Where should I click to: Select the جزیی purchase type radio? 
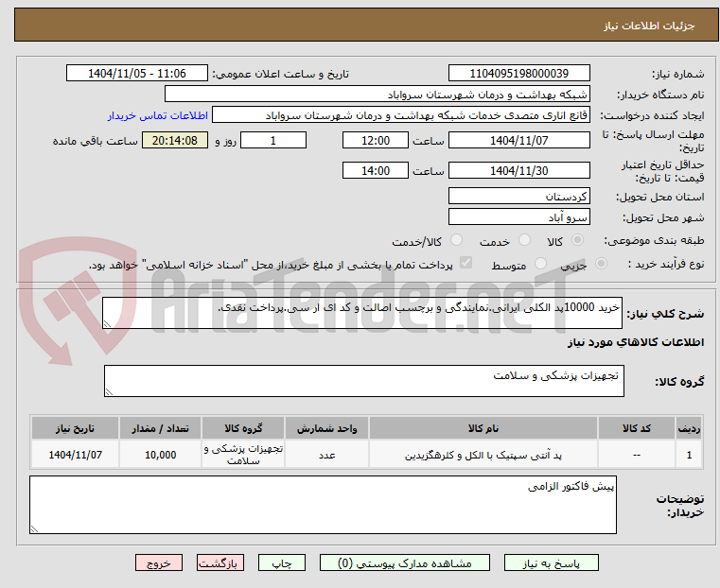[x=601, y=264]
